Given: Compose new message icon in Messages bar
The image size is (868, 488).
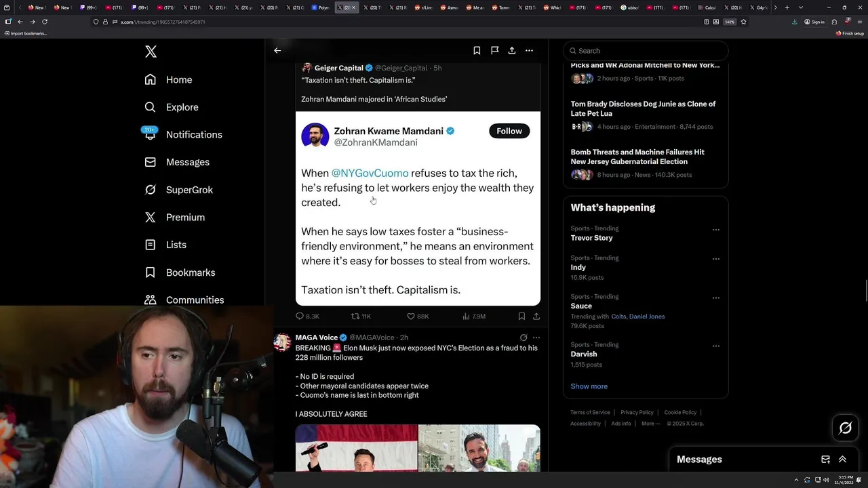Looking at the screenshot, I should 825,460.
